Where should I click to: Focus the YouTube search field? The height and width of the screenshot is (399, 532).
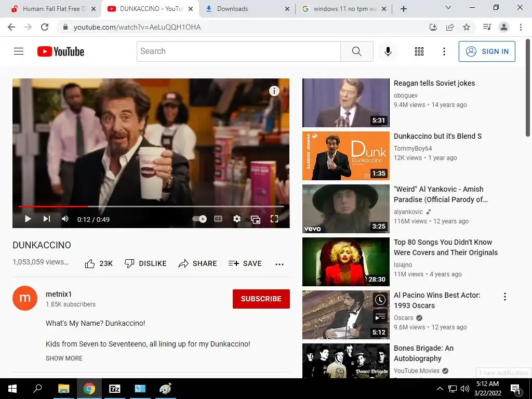238,51
